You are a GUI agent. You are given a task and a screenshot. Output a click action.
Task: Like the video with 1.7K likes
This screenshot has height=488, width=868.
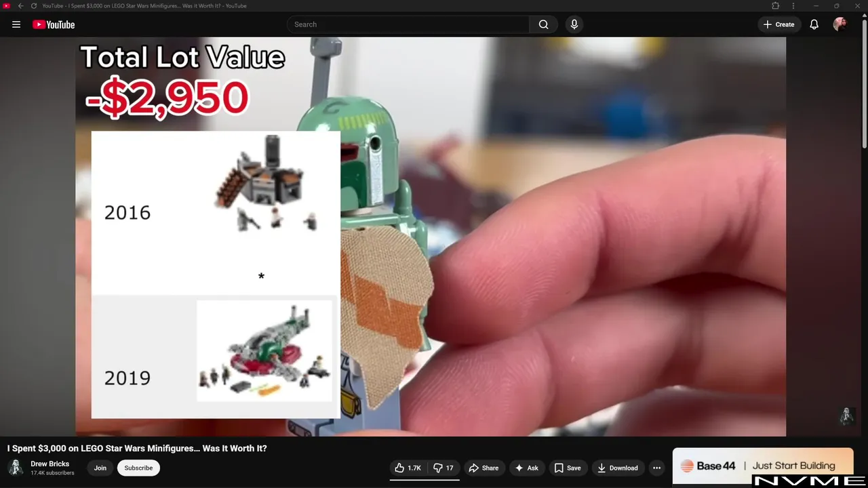(x=408, y=468)
